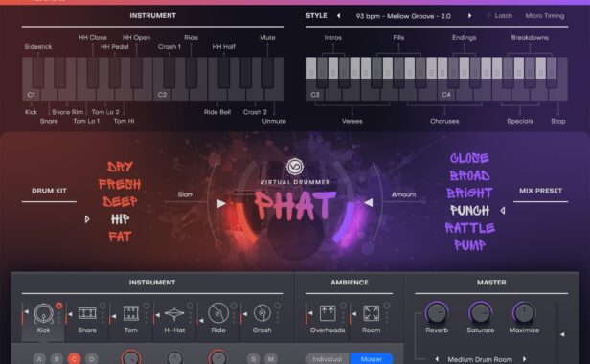The width and height of the screenshot is (590, 364).
Task: Click the C1 Kick piano key
Action: (x=31, y=94)
